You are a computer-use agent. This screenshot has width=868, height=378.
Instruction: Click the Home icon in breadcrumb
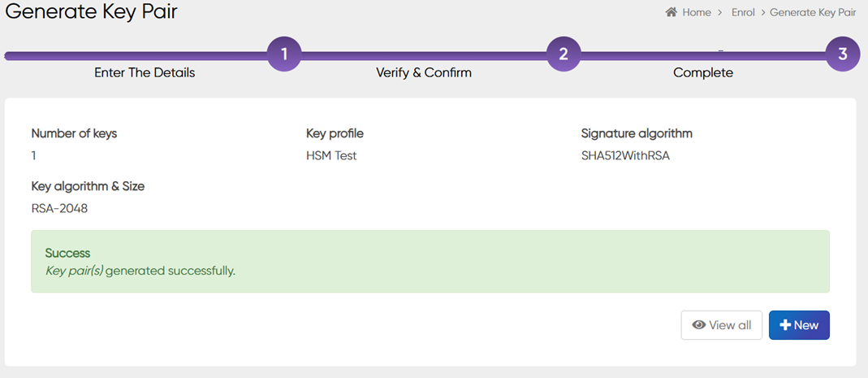point(672,12)
